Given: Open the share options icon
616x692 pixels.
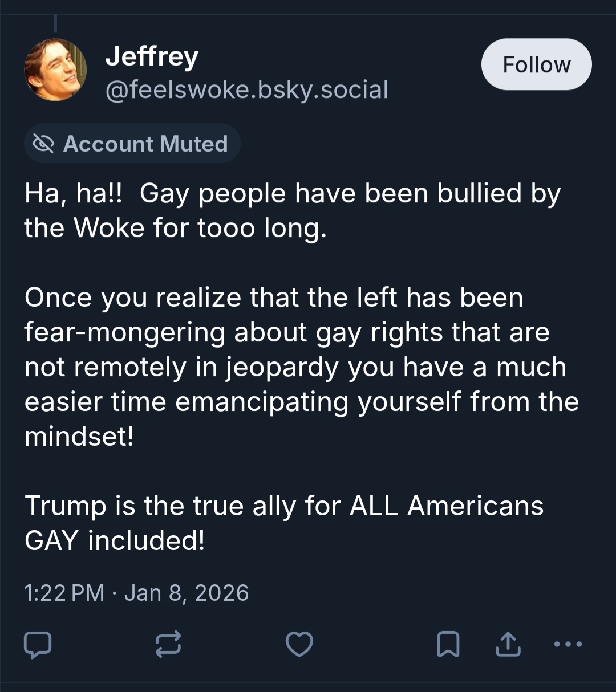Looking at the screenshot, I should [x=508, y=644].
